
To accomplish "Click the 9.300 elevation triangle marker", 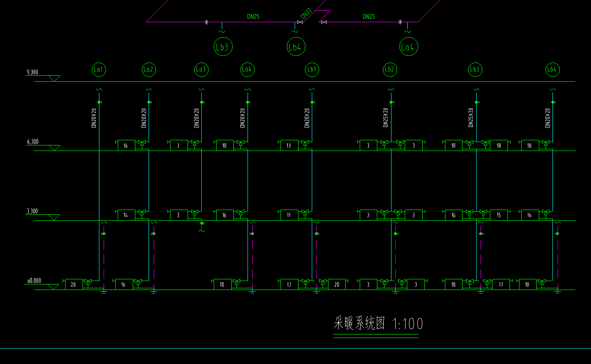I will [54, 78].
